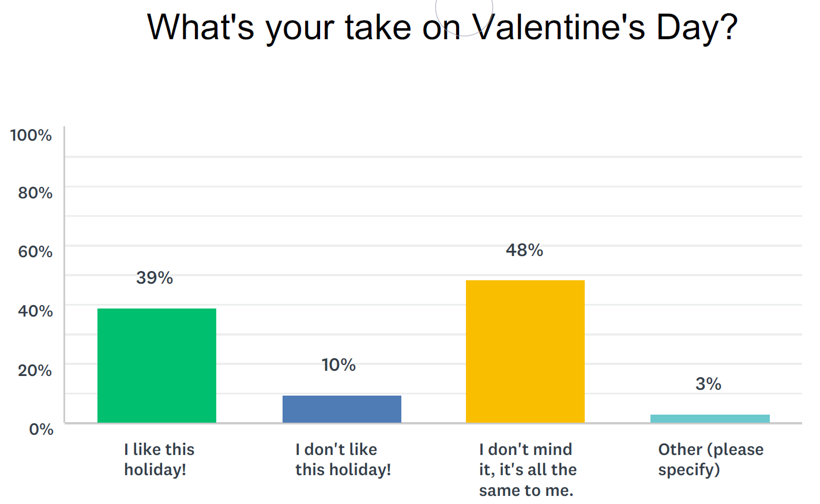The width and height of the screenshot is (820, 504).
Task: Select 'I like this holiday!' axis label
Action: [159, 460]
